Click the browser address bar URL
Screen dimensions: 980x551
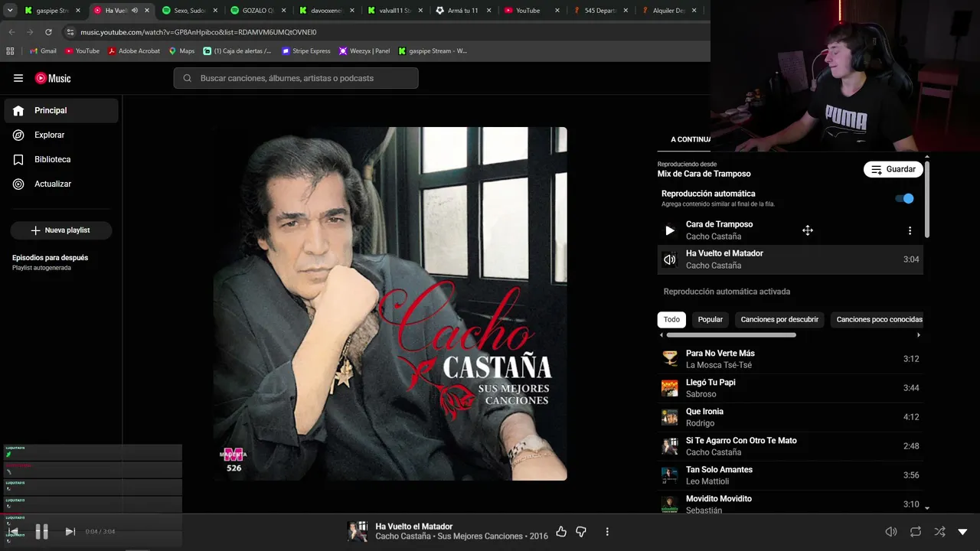[198, 32]
